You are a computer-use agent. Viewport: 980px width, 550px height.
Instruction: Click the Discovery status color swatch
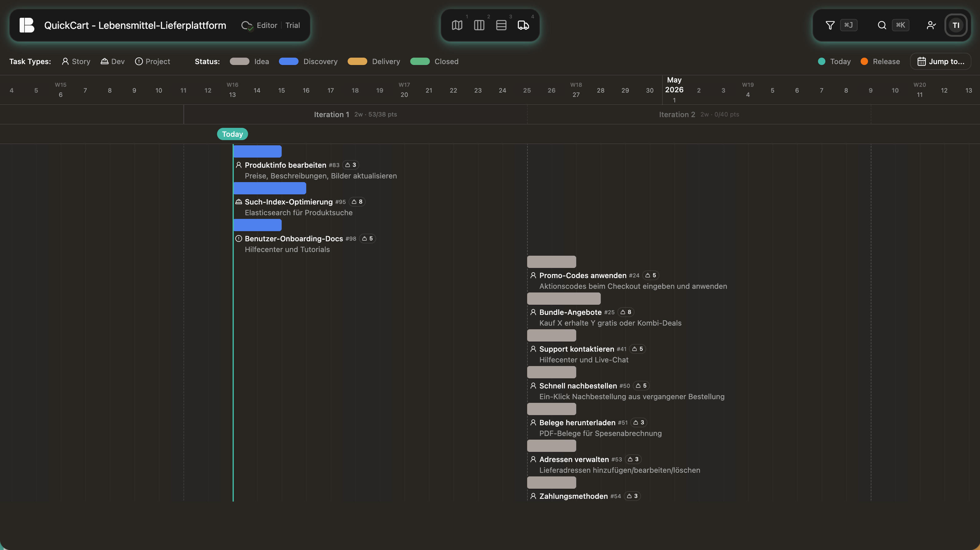tap(288, 61)
